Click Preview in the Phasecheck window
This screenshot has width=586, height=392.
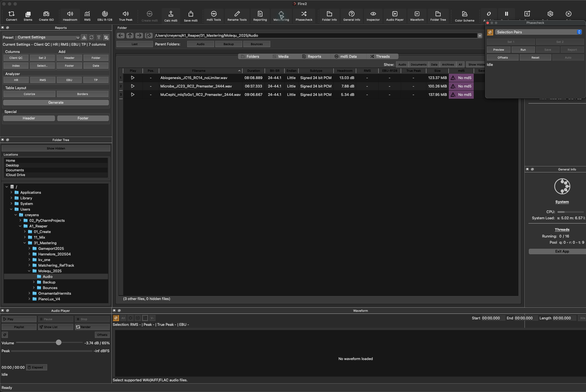(498, 50)
